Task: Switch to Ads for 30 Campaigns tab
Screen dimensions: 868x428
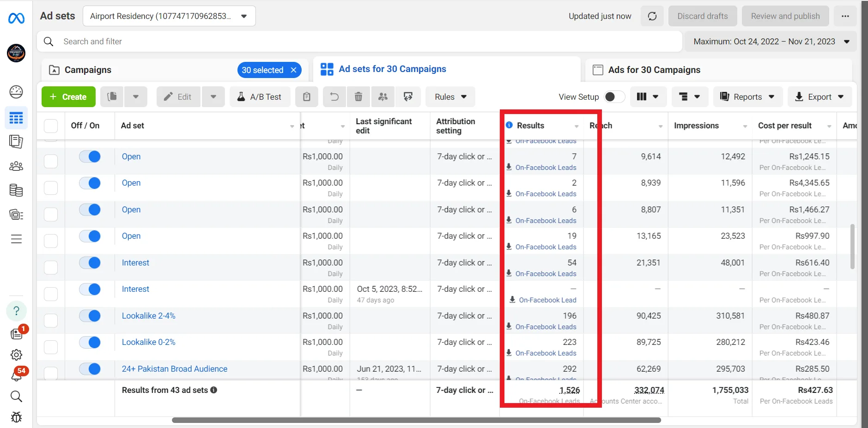Action: point(654,70)
